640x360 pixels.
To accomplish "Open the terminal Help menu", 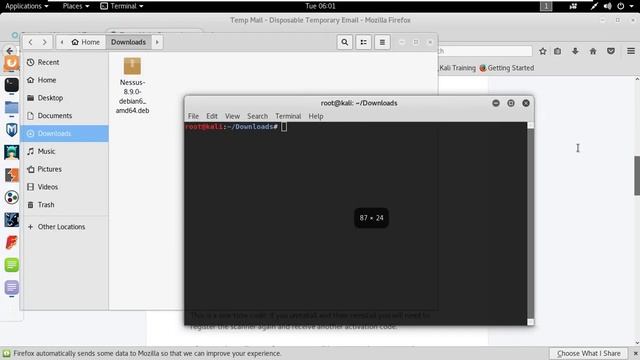I will click(x=316, y=116).
